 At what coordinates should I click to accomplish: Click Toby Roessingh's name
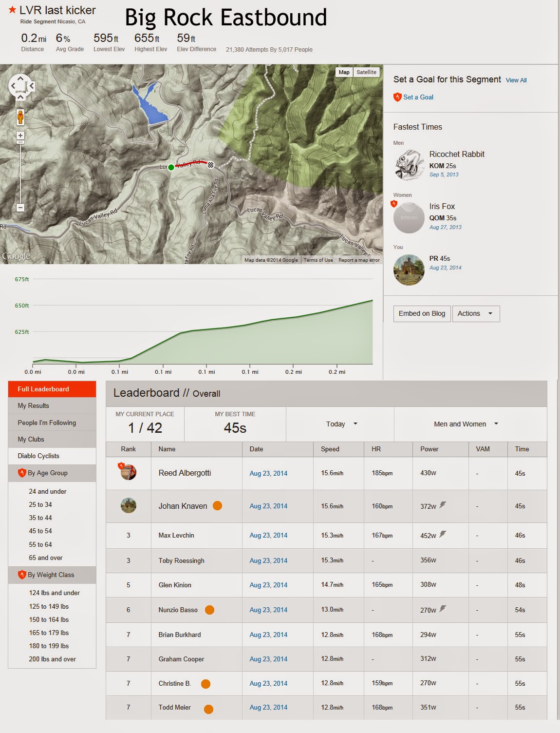pyautogui.click(x=181, y=560)
